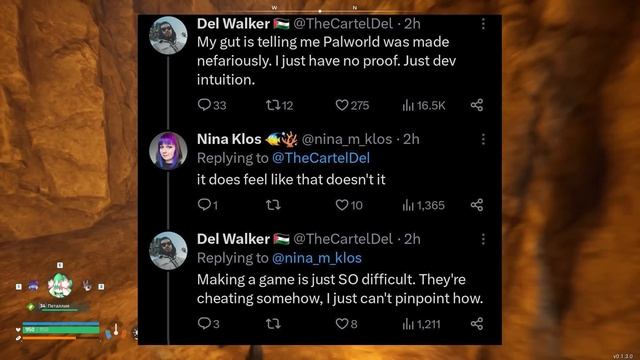The image size is (640, 360).
Task: View analytics showing 16.5K views
Action: [x=424, y=105]
